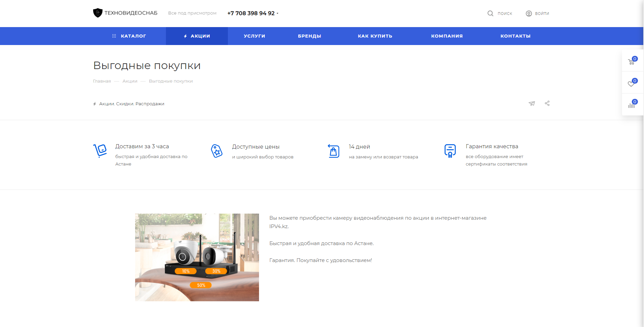Click the delivery cart icon for Доставим за 3 часа
The image size is (644, 327).
[100, 151]
